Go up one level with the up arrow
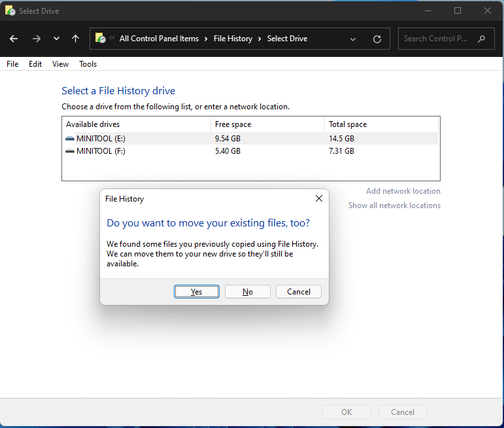This screenshot has height=428, width=504. [75, 39]
